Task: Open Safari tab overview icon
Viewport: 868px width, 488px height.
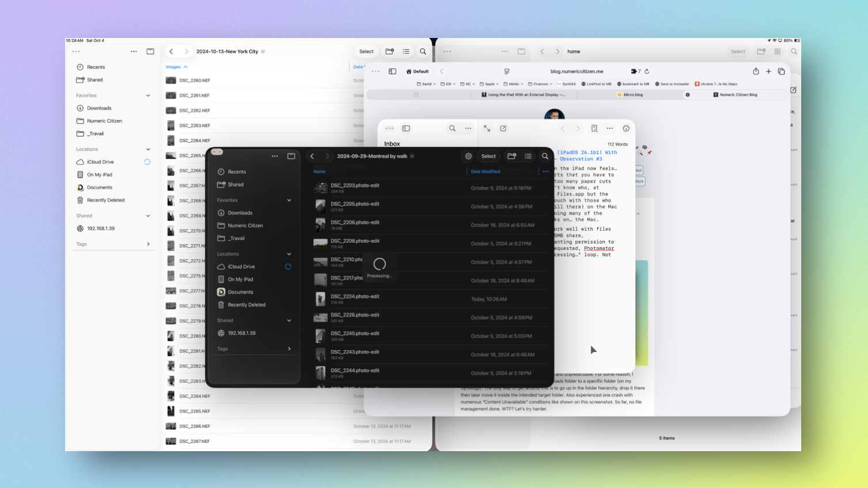Action: [x=781, y=71]
